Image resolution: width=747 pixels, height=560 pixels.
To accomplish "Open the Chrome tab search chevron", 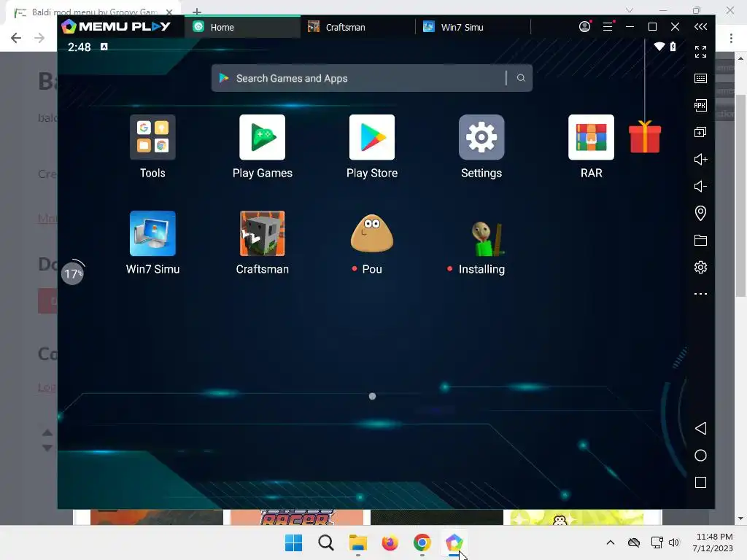I will pos(630,10).
